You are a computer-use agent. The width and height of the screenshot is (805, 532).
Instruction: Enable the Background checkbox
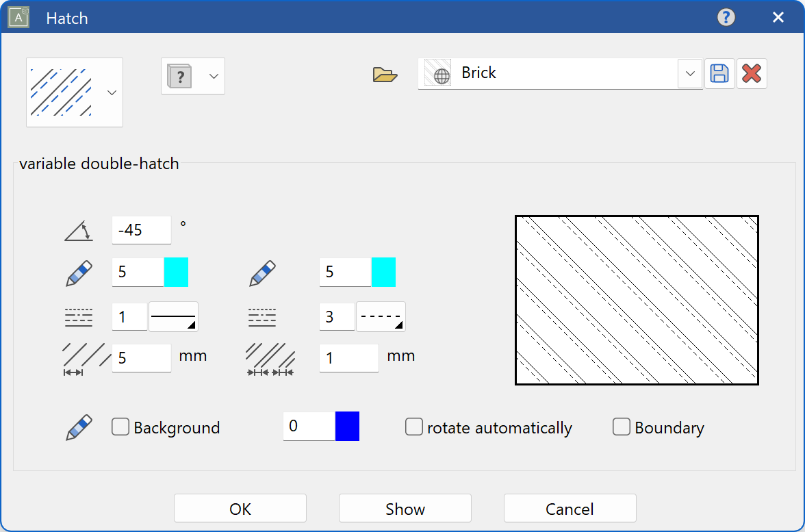pyautogui.click(x=120, y=427)
